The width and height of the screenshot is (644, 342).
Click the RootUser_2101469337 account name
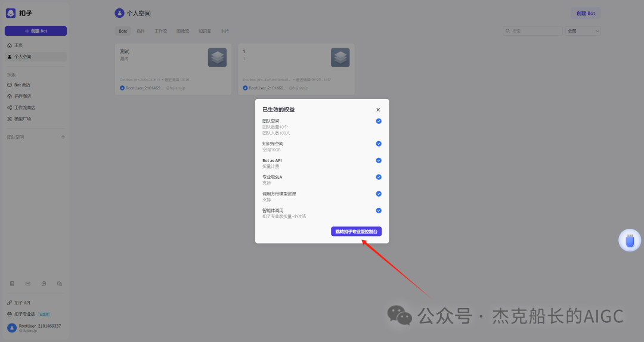[x=40, y=325]
